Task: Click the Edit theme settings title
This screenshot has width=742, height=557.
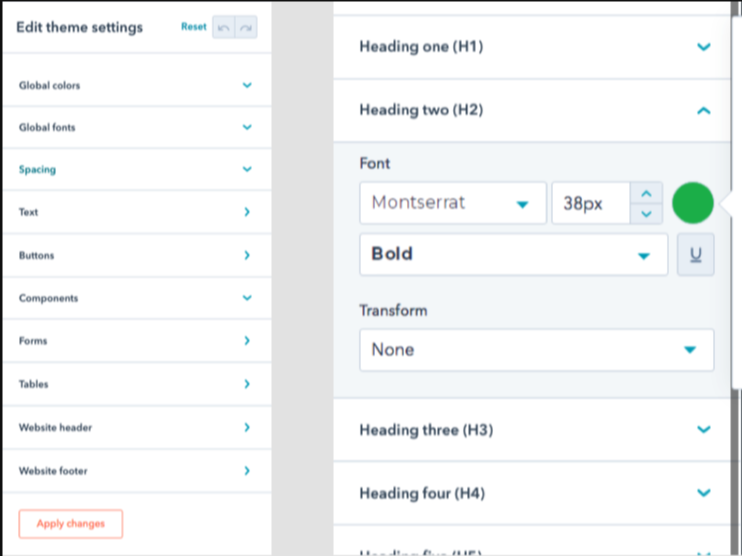Action: click(80, 27)
